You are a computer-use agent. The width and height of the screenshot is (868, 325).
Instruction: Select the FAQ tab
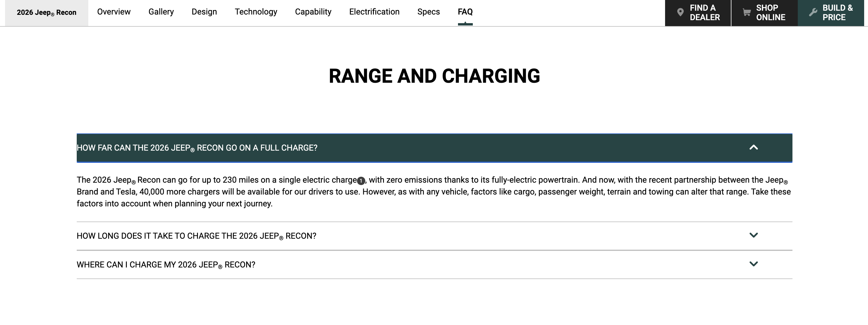pyautogui.click(x=465, y=12)
